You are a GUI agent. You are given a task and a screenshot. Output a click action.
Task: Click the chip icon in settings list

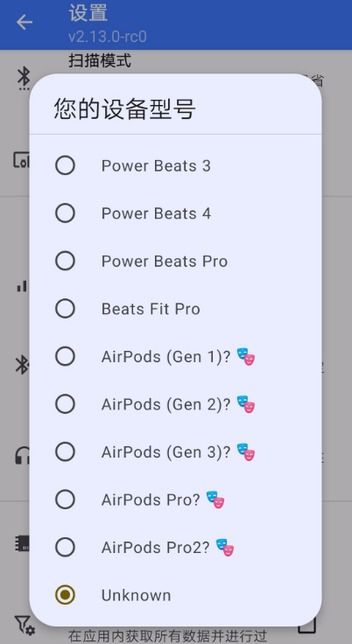coord(22,543)
